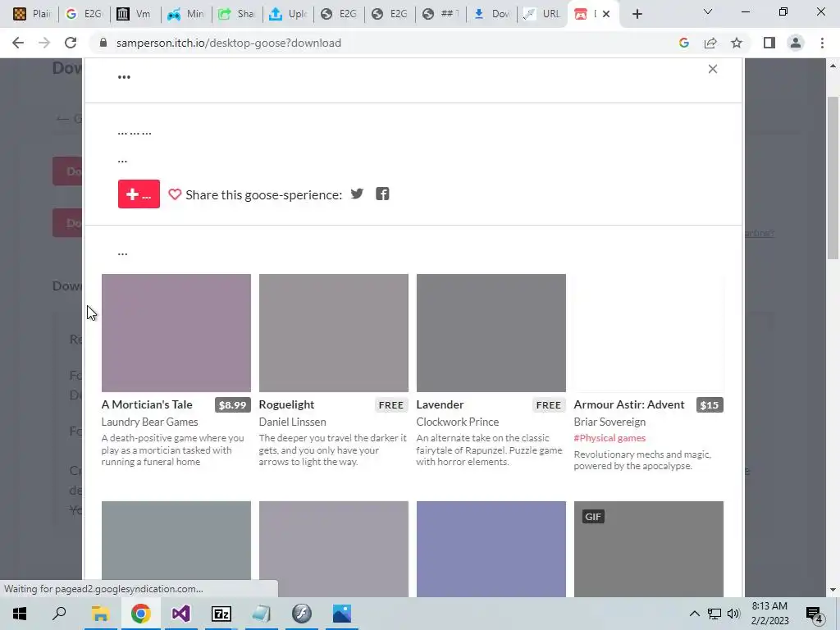This screenshot has width=840, height=630.
Task: Go forward with browser forward arrow
Action: [44, 43]
